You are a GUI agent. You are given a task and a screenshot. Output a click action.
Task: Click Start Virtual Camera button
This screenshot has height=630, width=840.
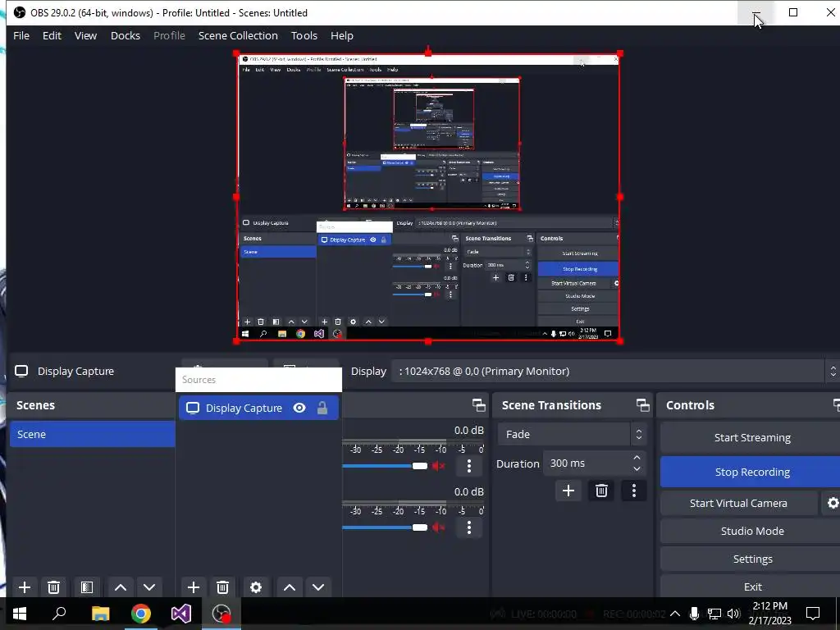[x=739, y=503]
